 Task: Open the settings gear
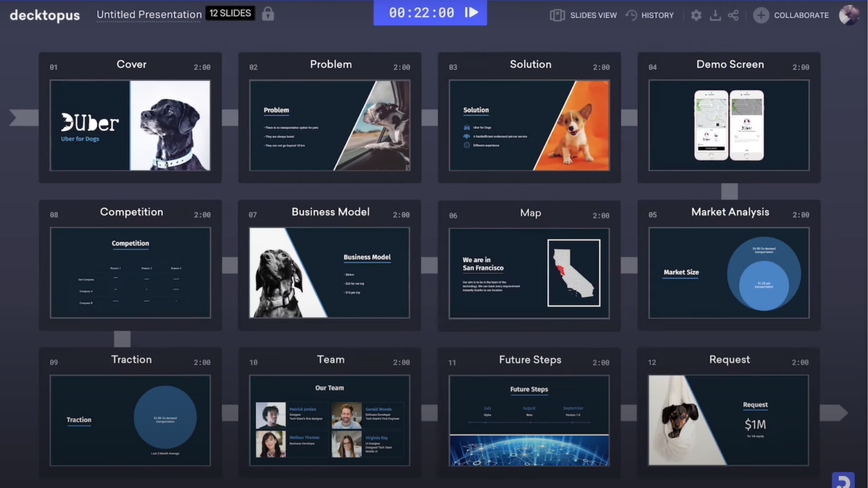(696, 15)
